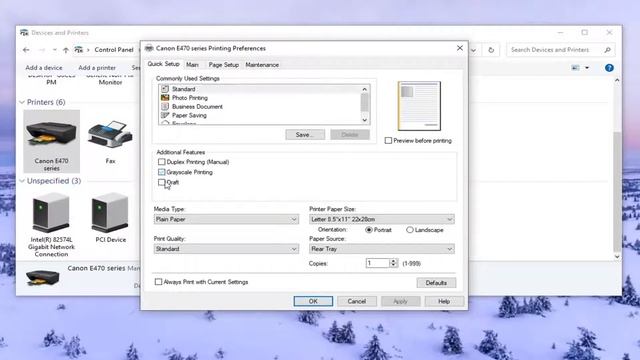Check Preview before printing

[388, 140]
